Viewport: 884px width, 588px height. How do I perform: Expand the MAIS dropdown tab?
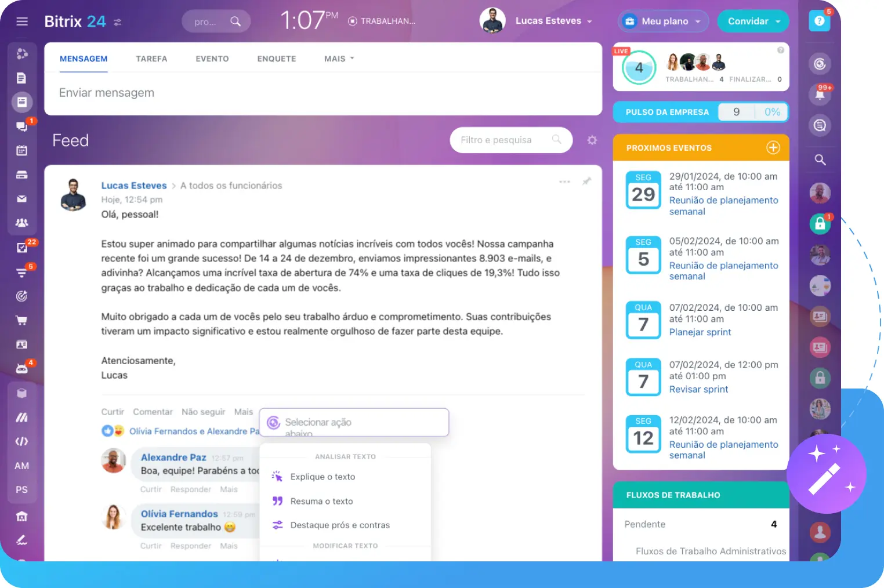click(x=339, y=59)
